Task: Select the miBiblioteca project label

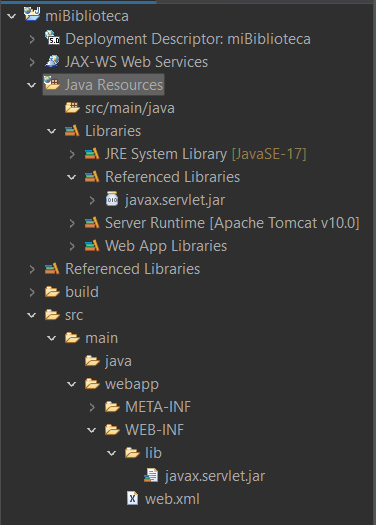Action: [87, 16]
